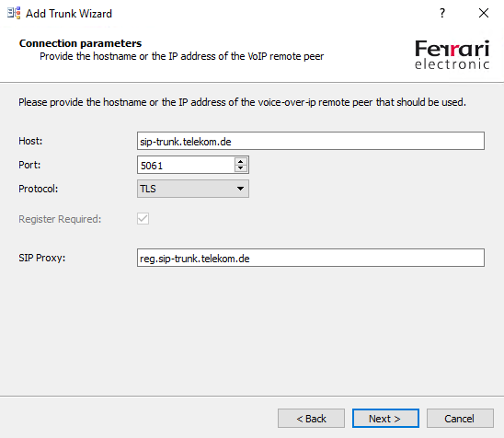
Task: Proceed with the Next button
Action: pos(385,419)
